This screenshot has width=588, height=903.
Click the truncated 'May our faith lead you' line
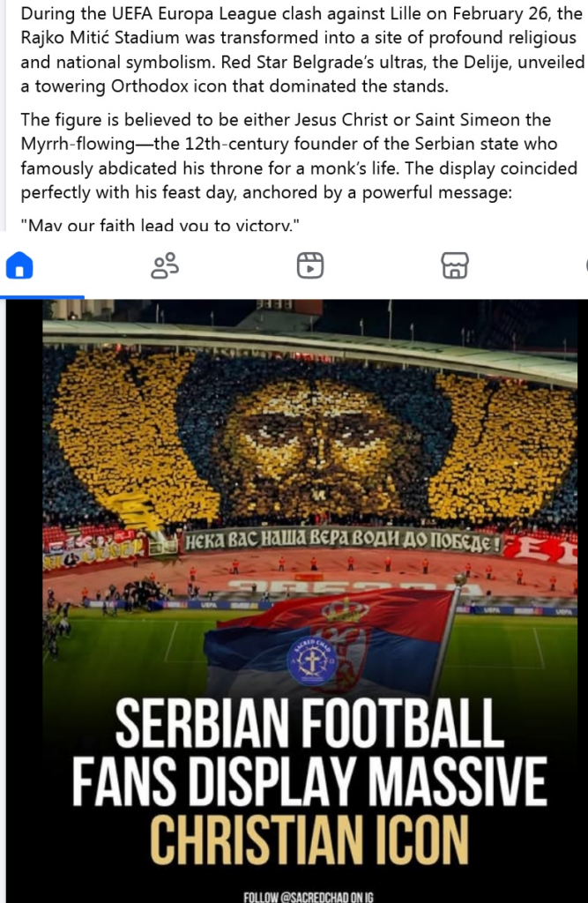(x=160, y=225)
